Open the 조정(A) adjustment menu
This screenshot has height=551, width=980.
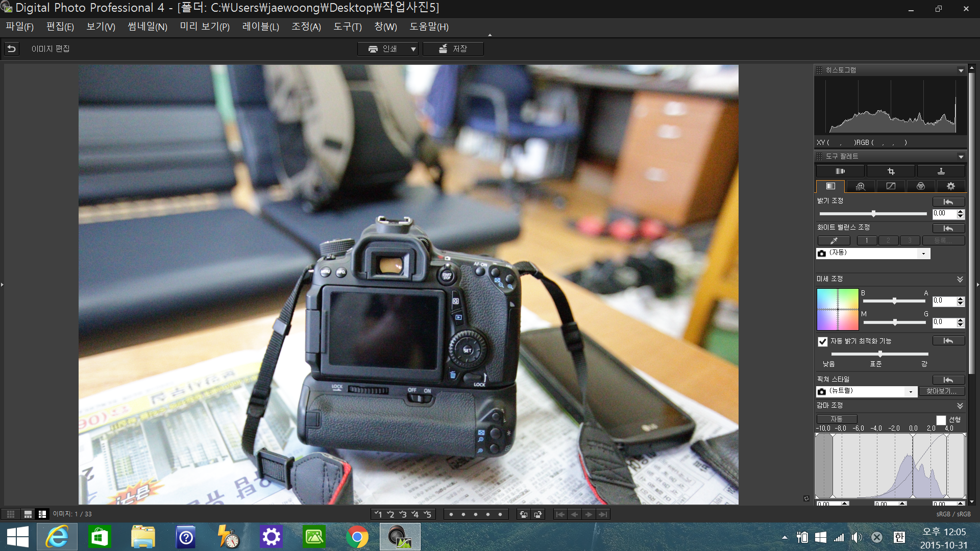(306, 27)
